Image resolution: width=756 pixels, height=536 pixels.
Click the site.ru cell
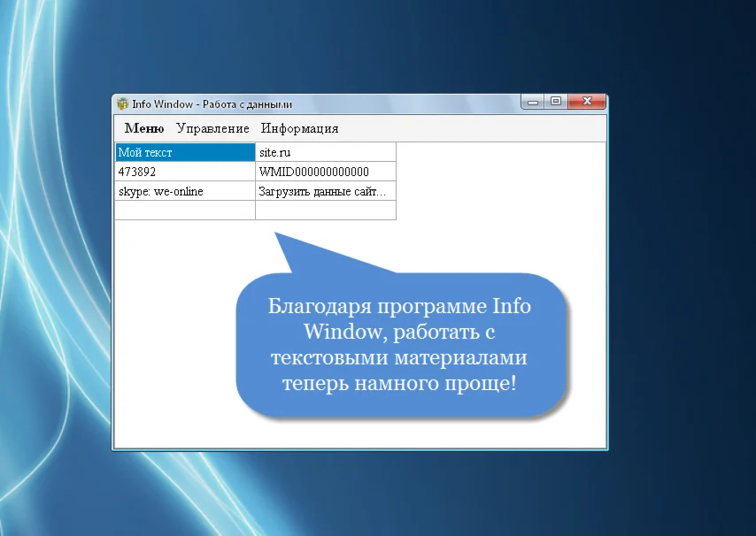click(325, 151)
